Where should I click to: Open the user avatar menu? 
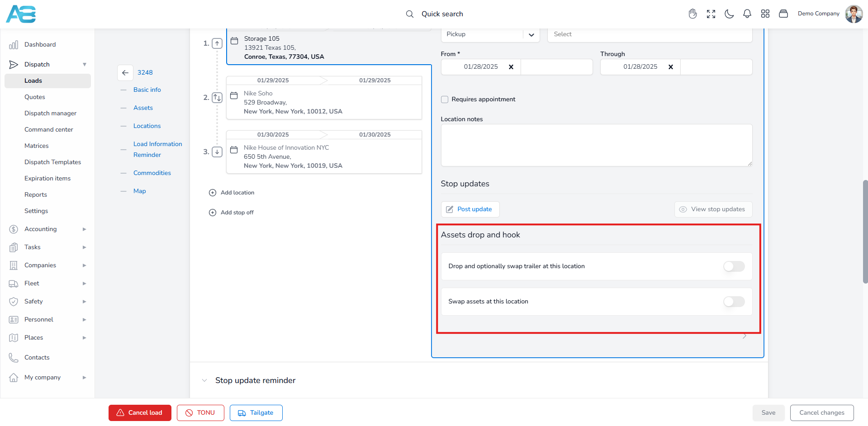point(854,14)
